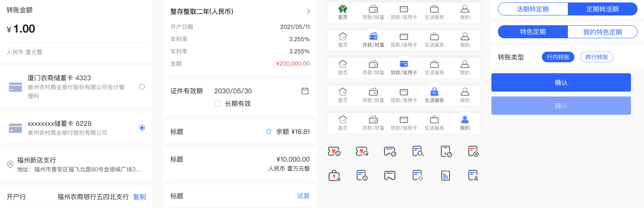Select the 厦门农商储蓄卡 4323 radio button

142,87
